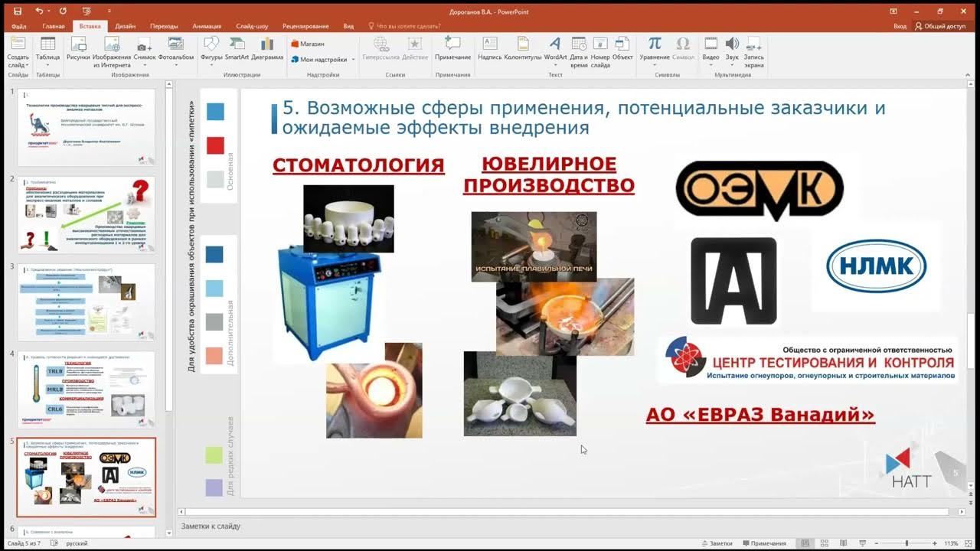Viewport: 980px width, 551px height.
Task: Switch to slide sorter view icon
Action: [x=824, y=543]
